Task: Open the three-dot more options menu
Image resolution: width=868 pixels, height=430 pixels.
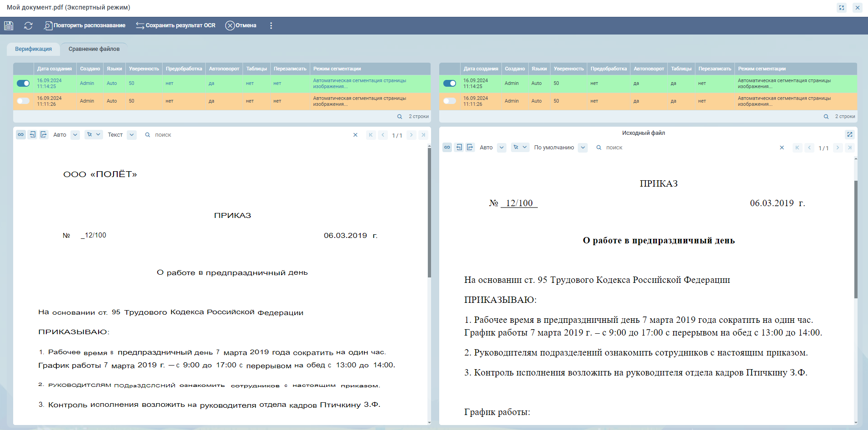Action: (x=271, y=25)
